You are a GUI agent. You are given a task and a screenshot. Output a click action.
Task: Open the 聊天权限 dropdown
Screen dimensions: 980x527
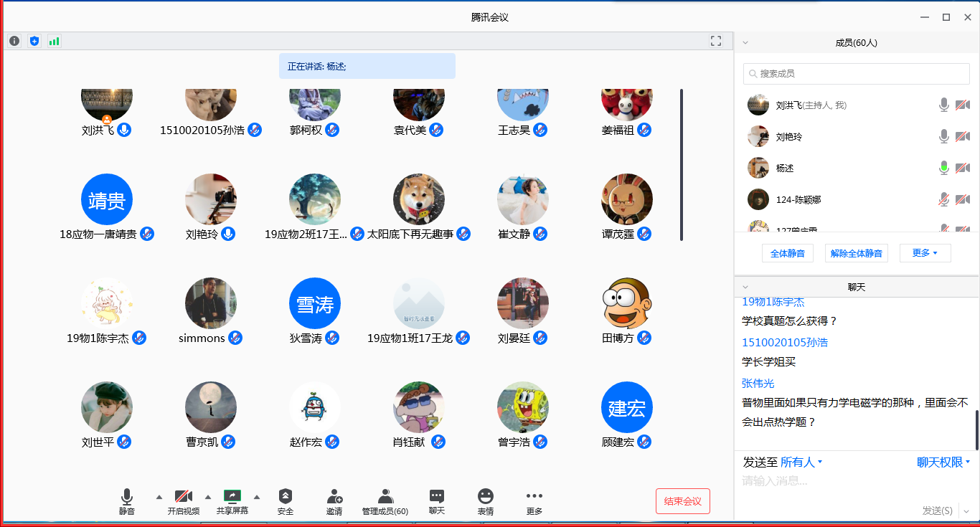pos(943,462)
